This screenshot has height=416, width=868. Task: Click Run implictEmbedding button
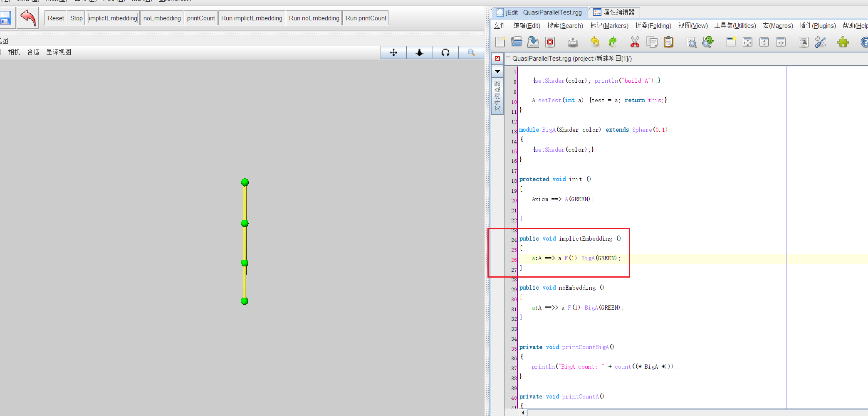point(252,18)
